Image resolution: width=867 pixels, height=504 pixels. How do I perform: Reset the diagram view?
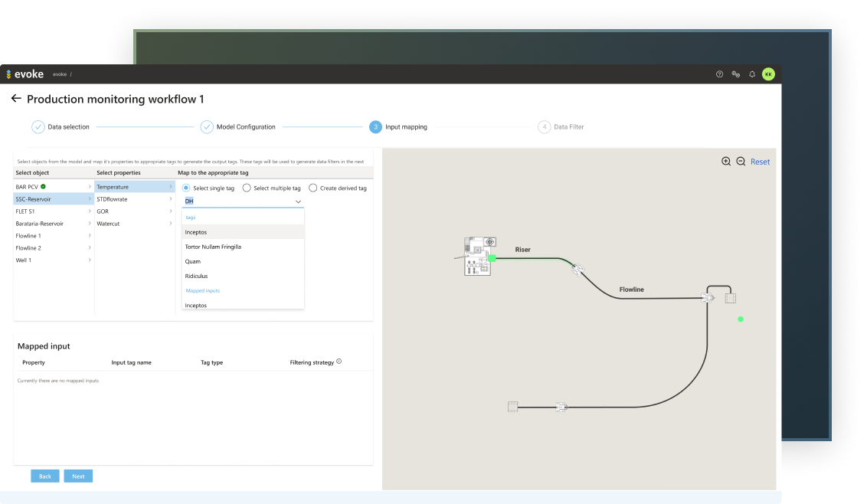[x=760, y=162]
